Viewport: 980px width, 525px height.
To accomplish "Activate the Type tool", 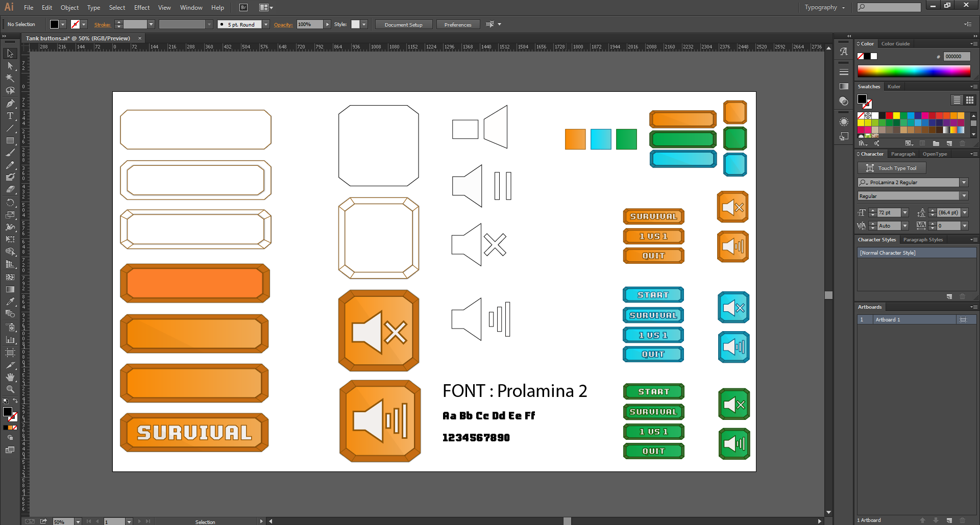I will (10, 116).
